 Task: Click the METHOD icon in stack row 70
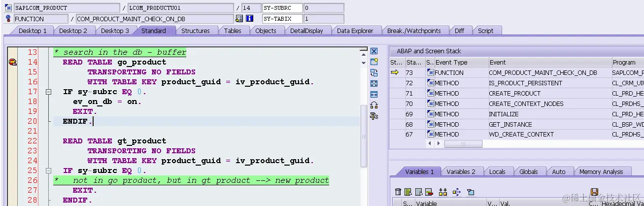pyautogui.click(x=430, y=103)
